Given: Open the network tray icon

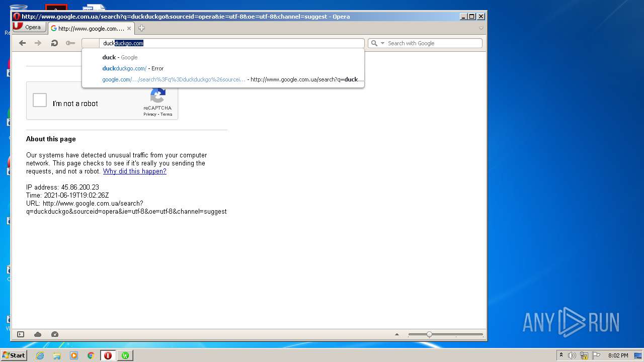Looking at the screenshot, I should click(x=584, y=355).
